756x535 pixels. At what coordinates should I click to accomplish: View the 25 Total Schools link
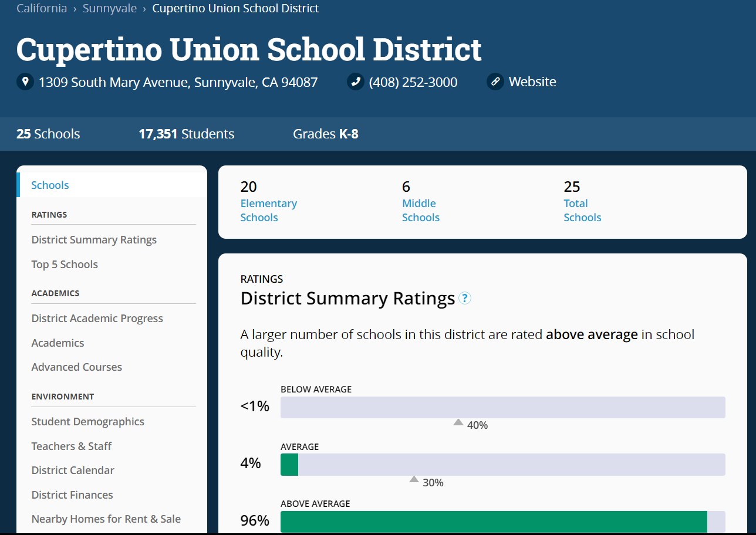(x=582, y=210)
